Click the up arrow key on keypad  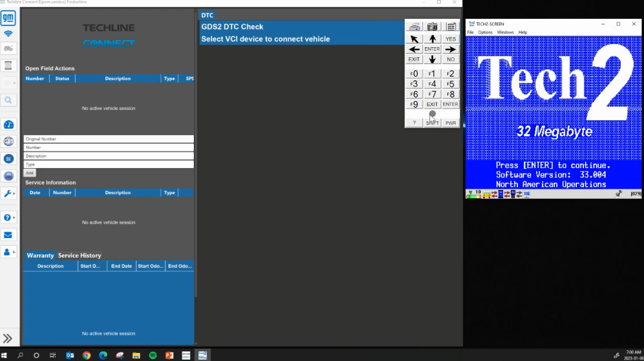(x=432, y=39)
